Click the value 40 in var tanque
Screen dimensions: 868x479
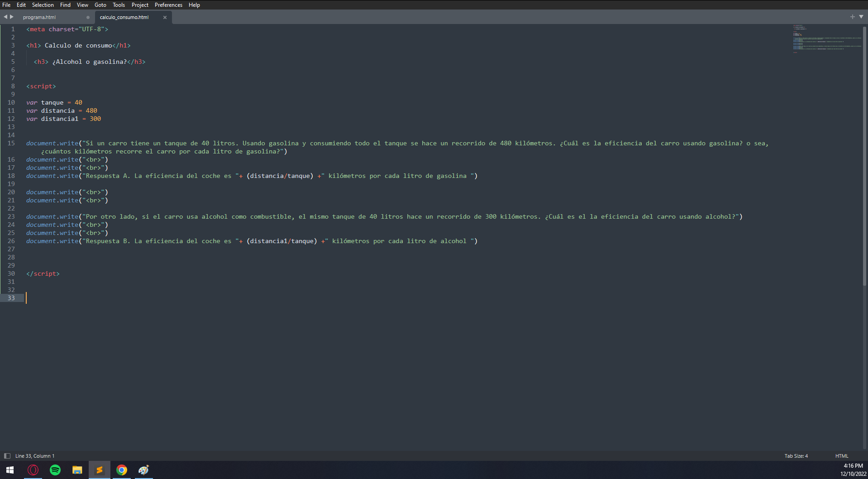(x=78, y=102)
